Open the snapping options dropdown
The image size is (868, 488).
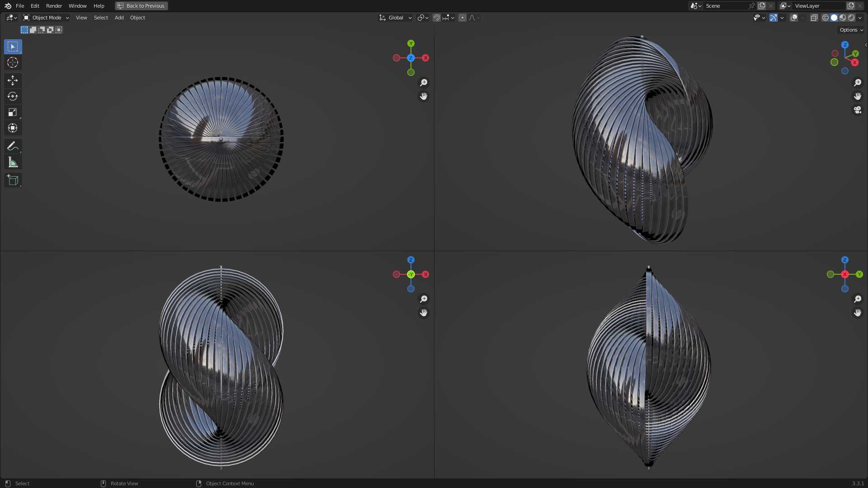(448, 18)
